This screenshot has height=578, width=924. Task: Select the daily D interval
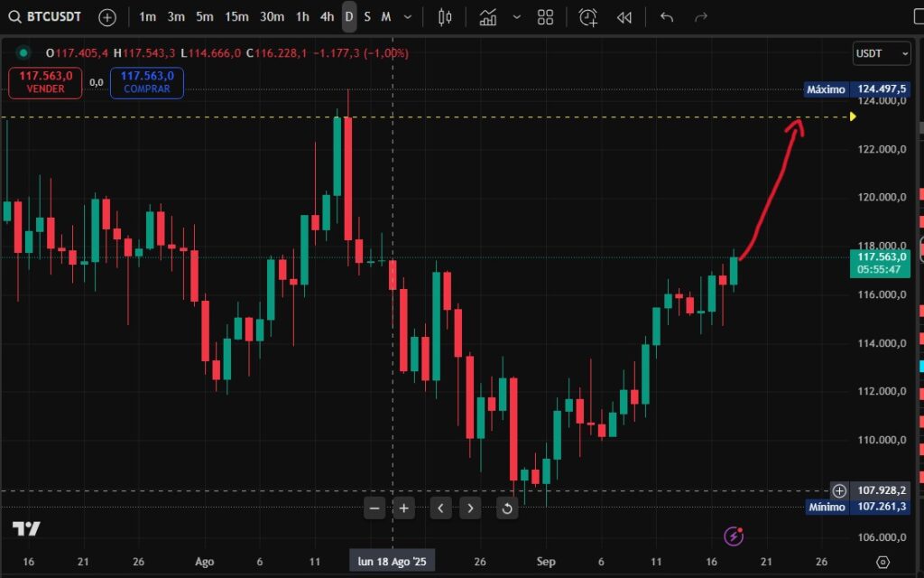(x=349, y=16)
